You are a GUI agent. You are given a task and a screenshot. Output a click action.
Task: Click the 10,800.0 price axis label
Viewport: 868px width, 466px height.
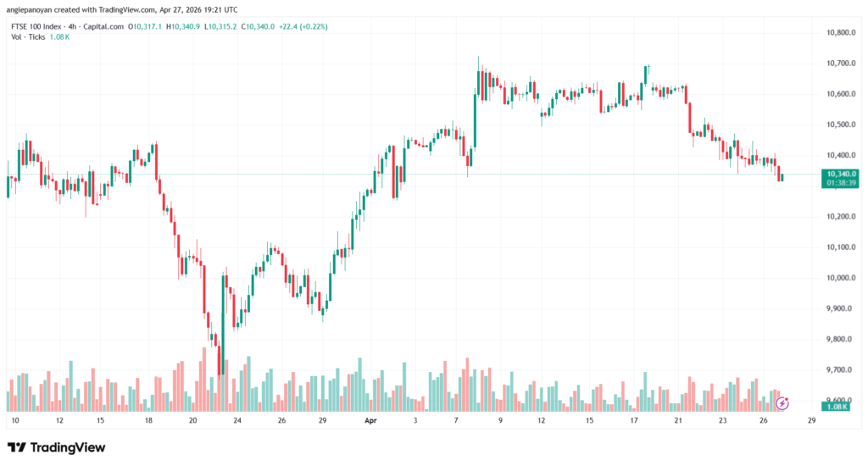coord(837,32)
